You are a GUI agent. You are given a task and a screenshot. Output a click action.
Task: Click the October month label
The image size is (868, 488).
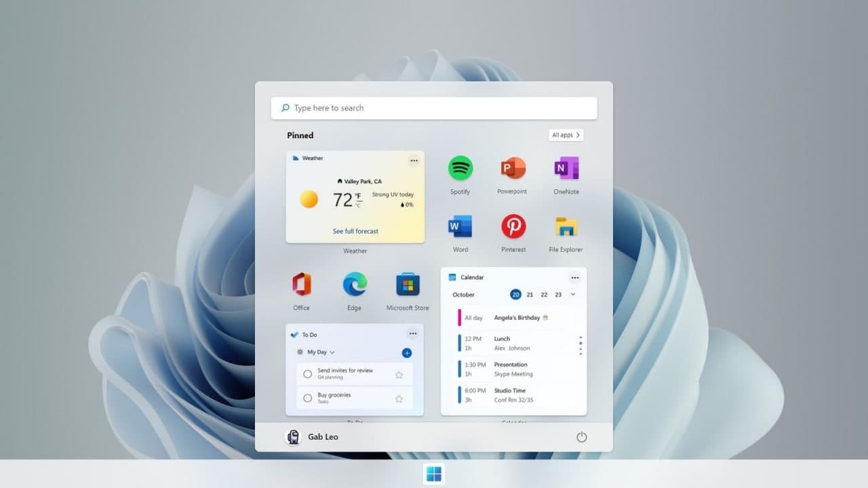(x=464, y=295)
